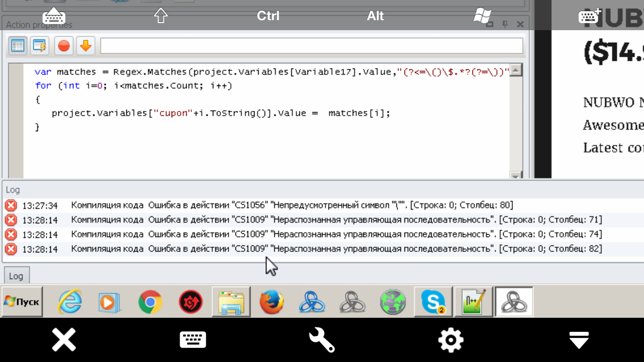Open Skype from the taskbar
The width and height of the screenshot is (644, 362).
pos(433,302)
